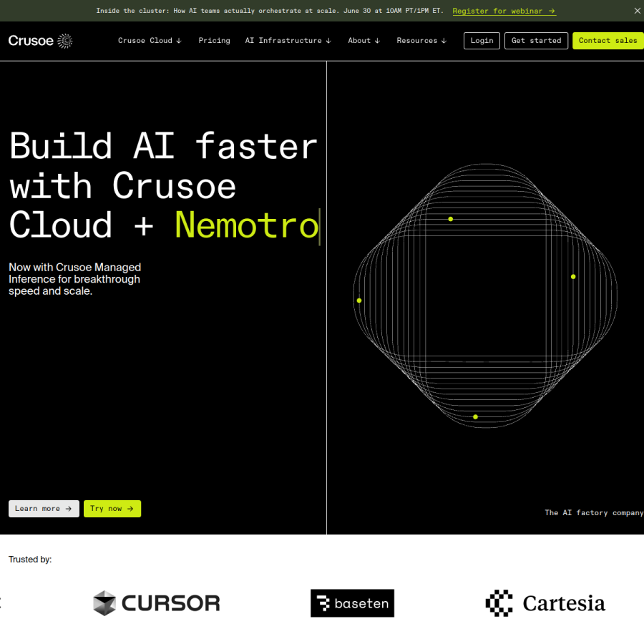
Task: Go to Crusoe homepage via logo
Action: (x=40, y=41)
